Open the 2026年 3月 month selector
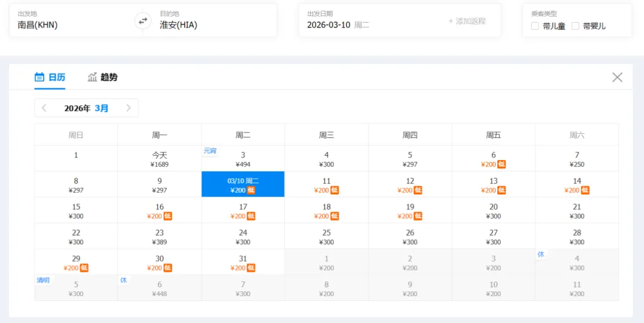The height and width of the screenshot is (323, 644). (x=86, y=108)
